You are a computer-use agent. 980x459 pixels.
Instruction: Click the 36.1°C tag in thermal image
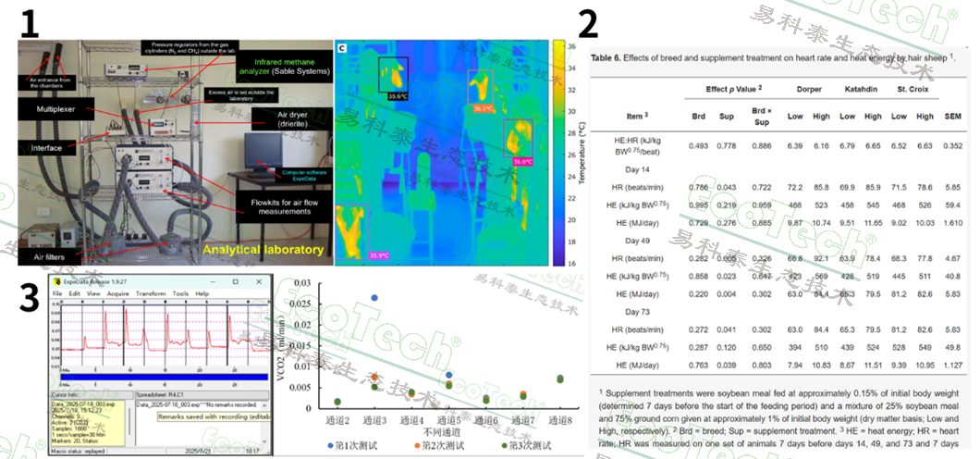[482, 109]
